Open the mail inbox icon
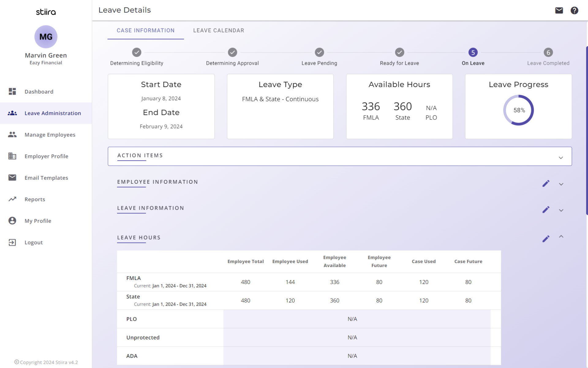Screen dimensions: 588x368 coord(559,10)
